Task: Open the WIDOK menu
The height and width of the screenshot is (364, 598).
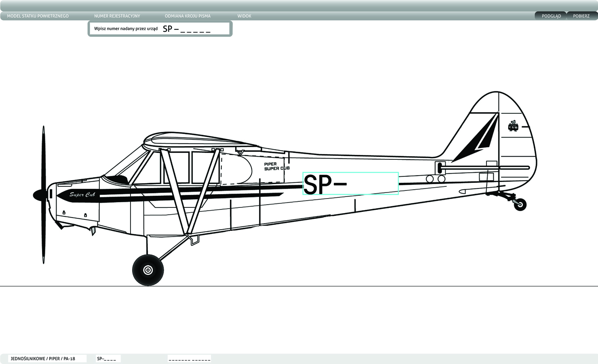Action: coord(244,16)
